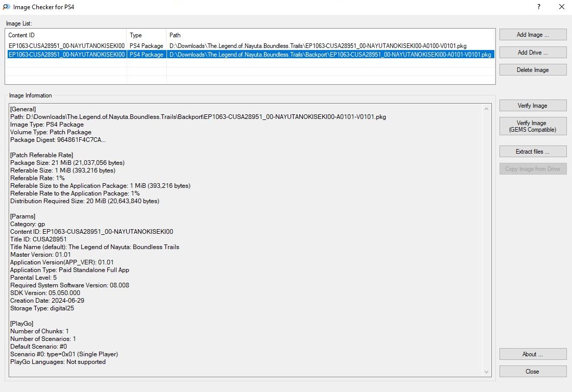The width and height of the screenshot is (572, 392).
Task: Open the About dialog
Action: pyautogui.click(x=533, y=354)
